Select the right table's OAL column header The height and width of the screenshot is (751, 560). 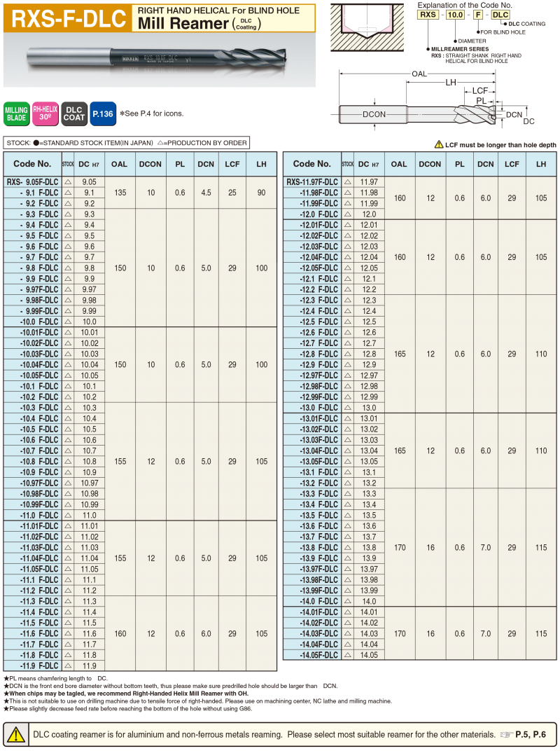tap(399, 164)
